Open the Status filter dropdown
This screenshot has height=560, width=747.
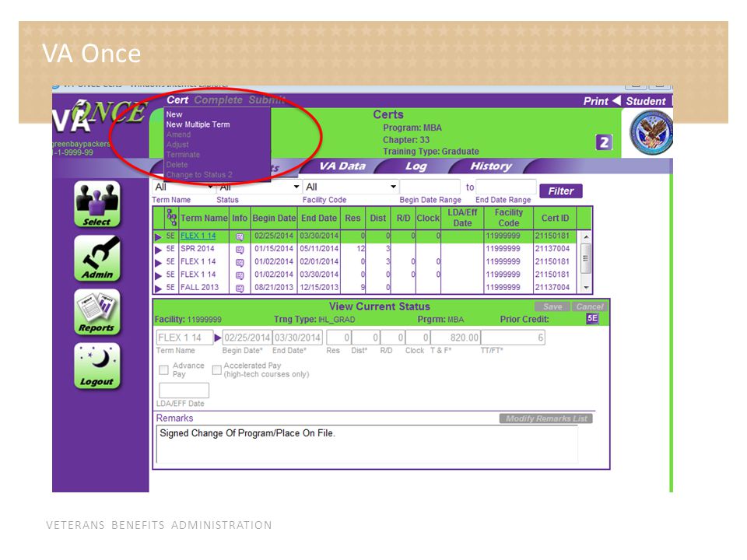296,187
